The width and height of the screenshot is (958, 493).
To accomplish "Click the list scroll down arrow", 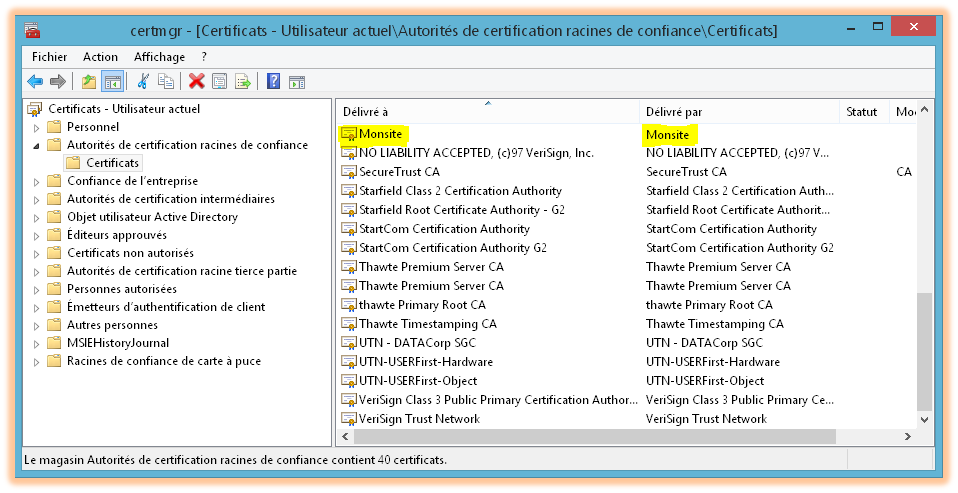I will pos(924,420).
